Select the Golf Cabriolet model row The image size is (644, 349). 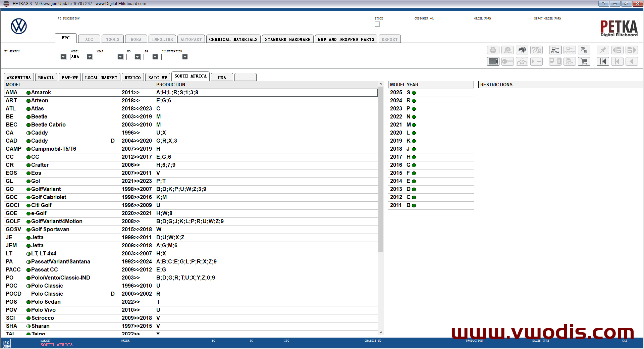[x=191, y=197]
